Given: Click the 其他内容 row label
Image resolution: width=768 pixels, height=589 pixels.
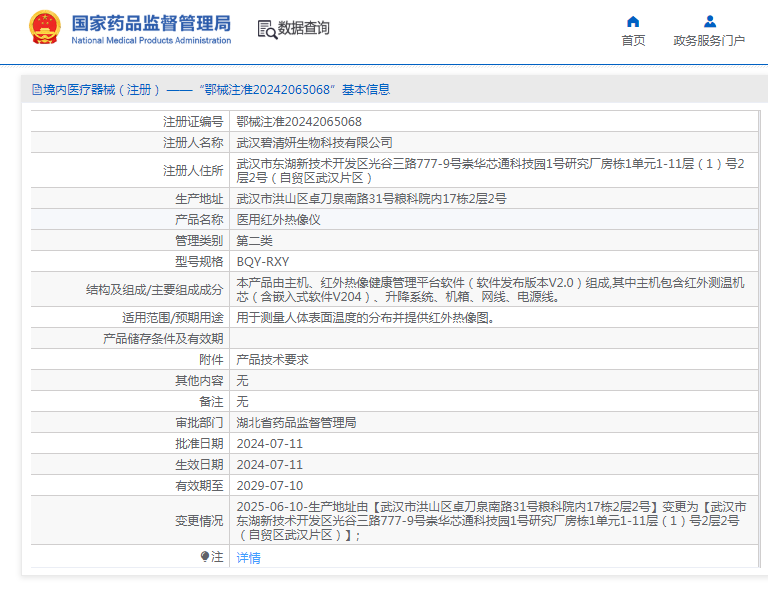Looking at the screenshot, I should pyautogui.click(x=199, y=381).
